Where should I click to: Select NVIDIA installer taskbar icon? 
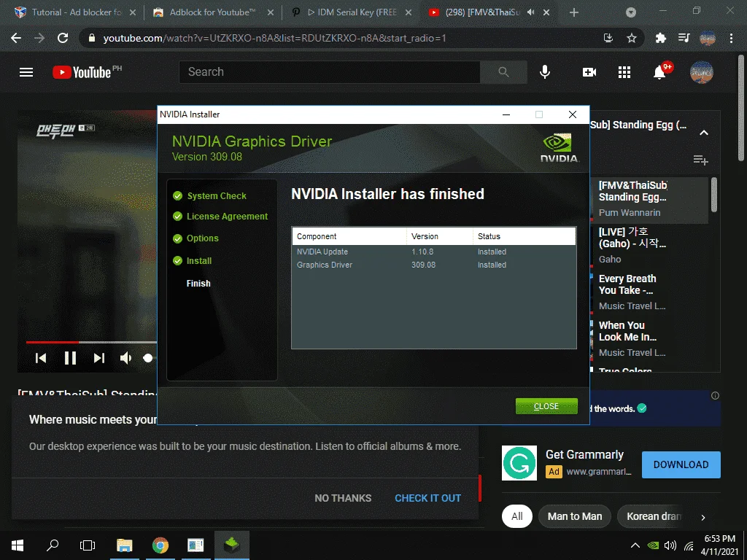[231, 545]
